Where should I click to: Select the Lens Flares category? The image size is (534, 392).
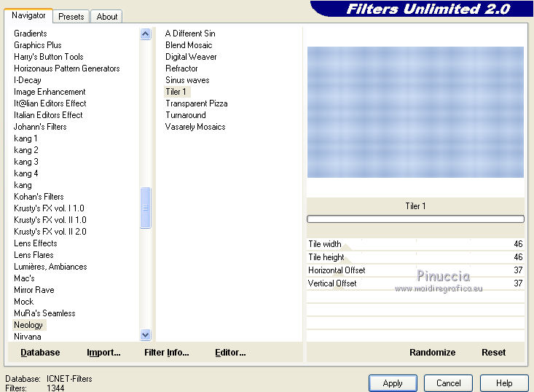click(34, 255)
